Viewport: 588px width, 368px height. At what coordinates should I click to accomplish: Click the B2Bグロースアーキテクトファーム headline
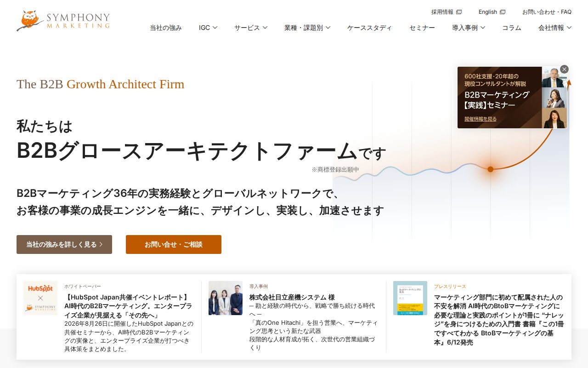187,151
